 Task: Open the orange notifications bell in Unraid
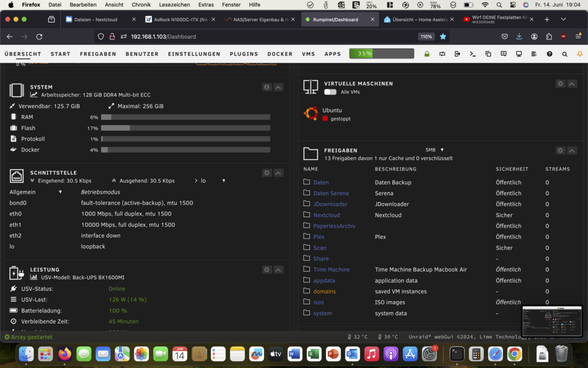(x=580, y=54)
